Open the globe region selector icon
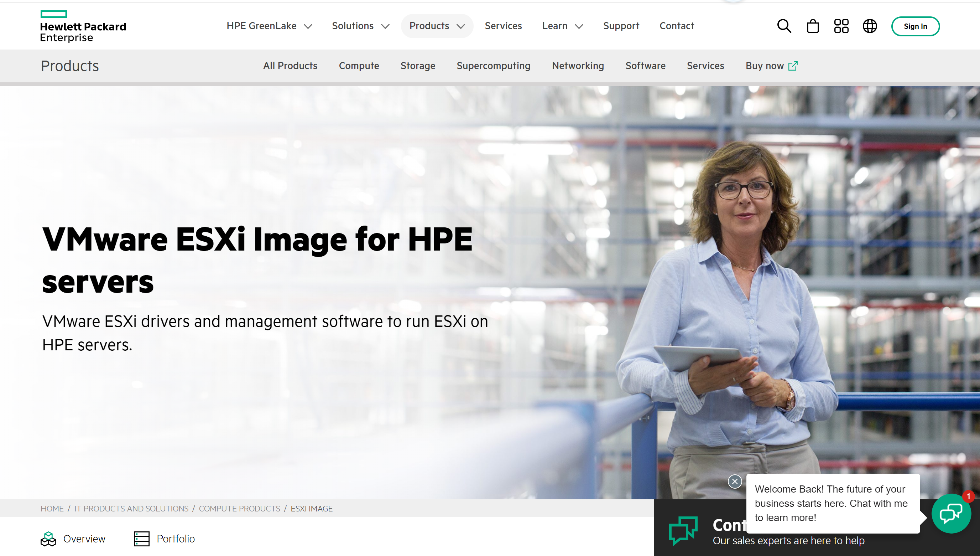 pos(870,26)
